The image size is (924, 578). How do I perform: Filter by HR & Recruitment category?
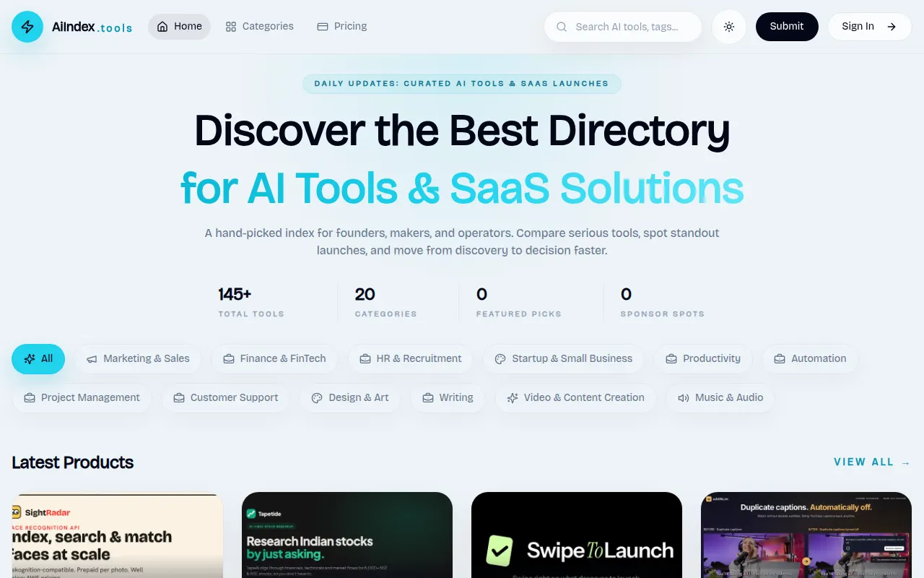point(410,359)
